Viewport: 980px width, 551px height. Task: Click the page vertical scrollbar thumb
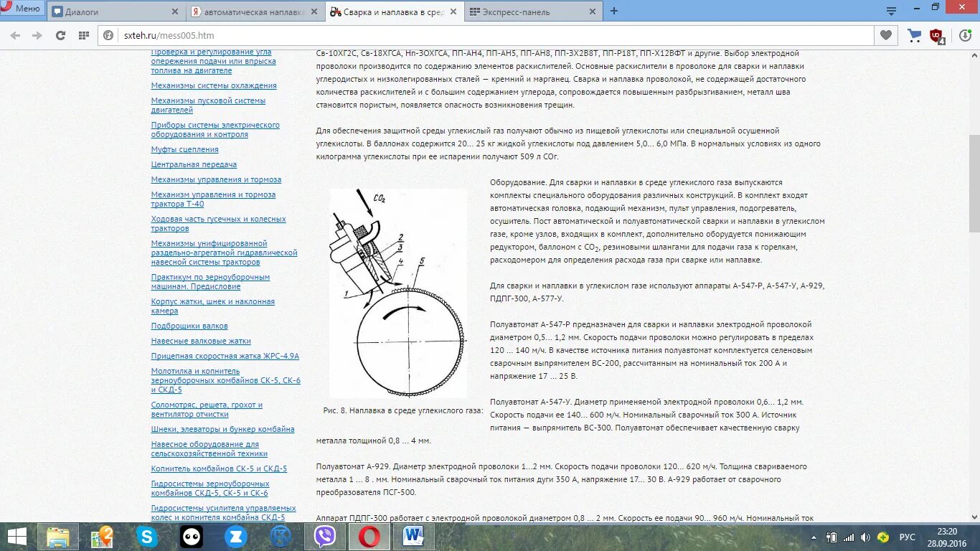[974, 183]
